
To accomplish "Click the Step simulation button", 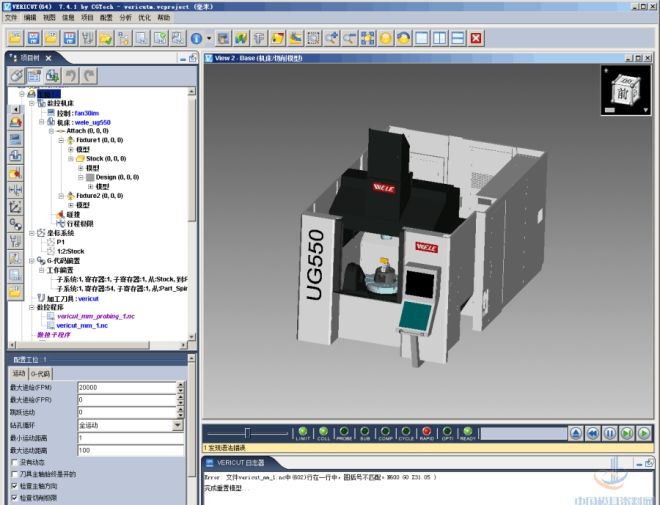I will pyautogui.click(x=627, y=433).
